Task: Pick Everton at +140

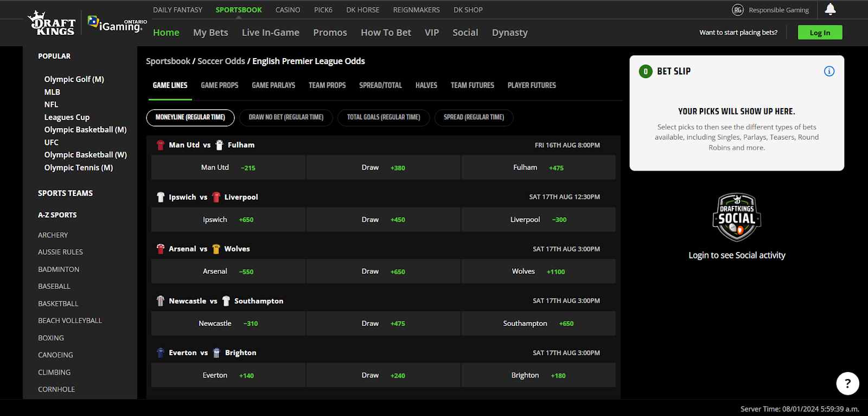Action: pos(228,375)
